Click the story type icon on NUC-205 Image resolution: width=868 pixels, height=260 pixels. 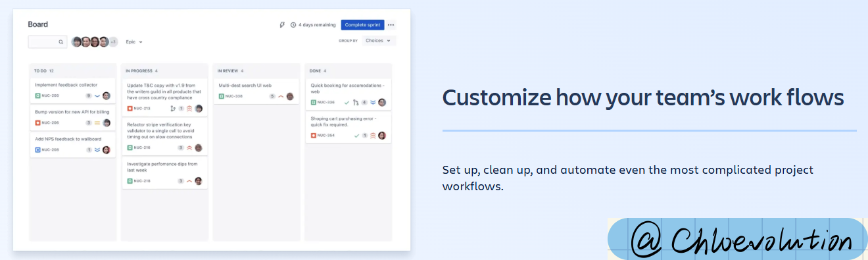tap(37, 95)
